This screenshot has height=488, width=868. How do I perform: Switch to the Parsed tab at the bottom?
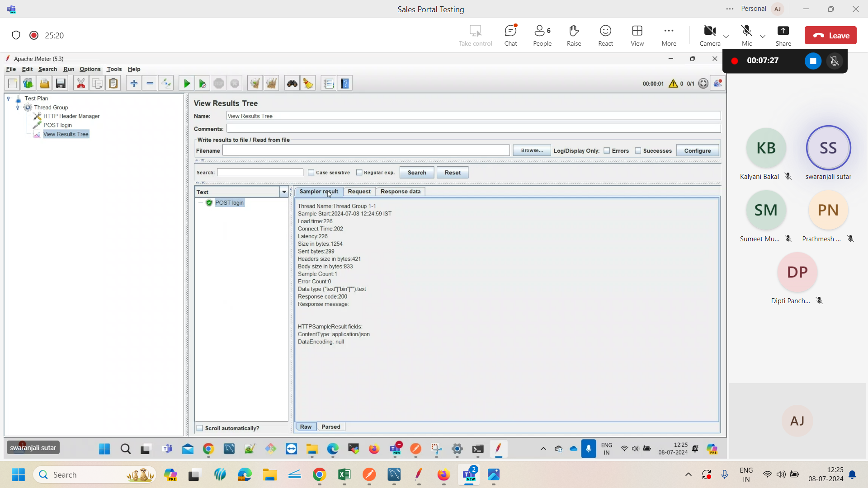330,427
